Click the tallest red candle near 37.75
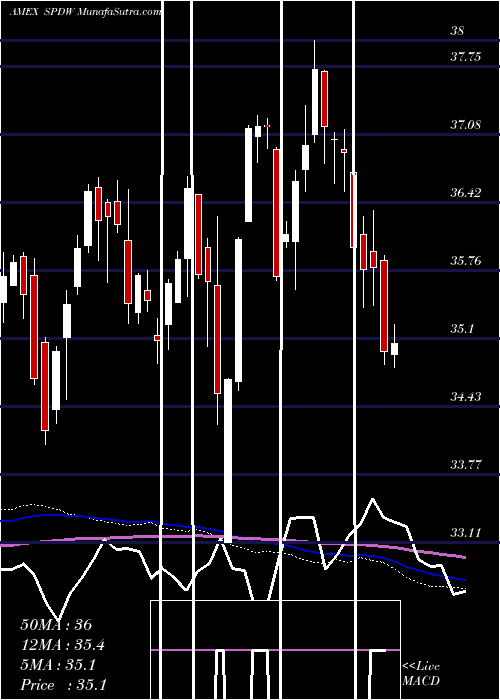 pos(325,99)
